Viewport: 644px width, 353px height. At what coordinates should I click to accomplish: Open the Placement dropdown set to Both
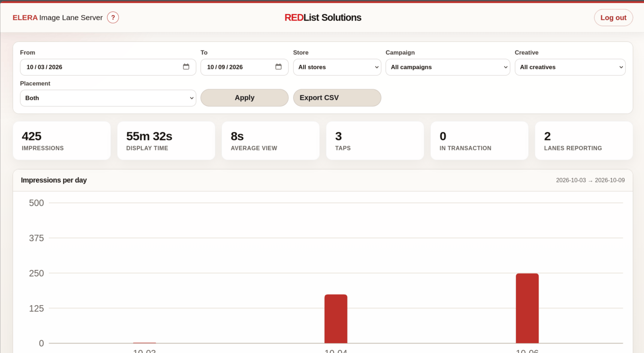coord(108,98)
